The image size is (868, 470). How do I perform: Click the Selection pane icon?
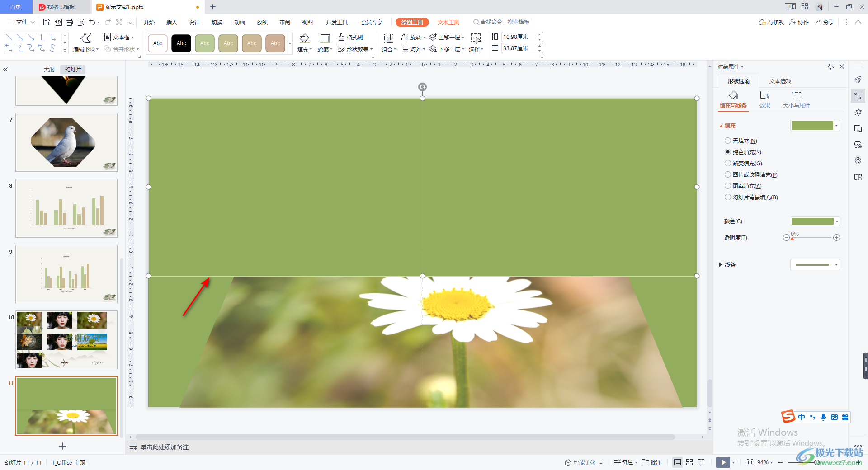[x=476, y=38]
